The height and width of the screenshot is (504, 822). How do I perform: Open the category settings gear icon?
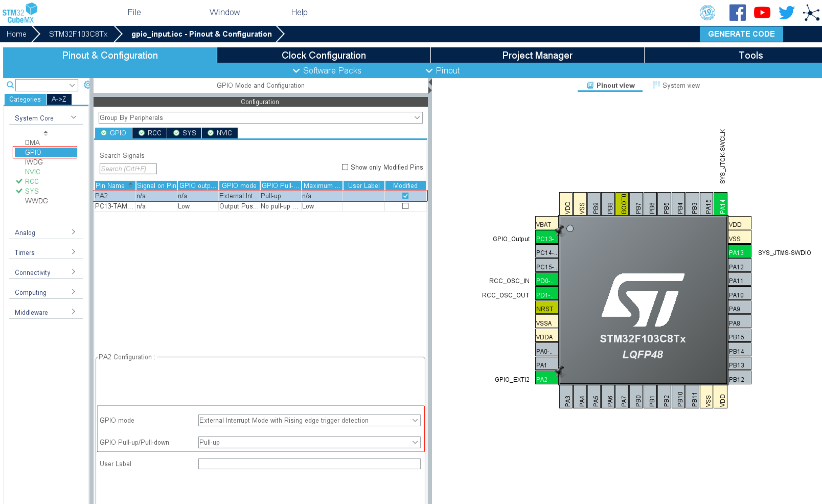87,85
